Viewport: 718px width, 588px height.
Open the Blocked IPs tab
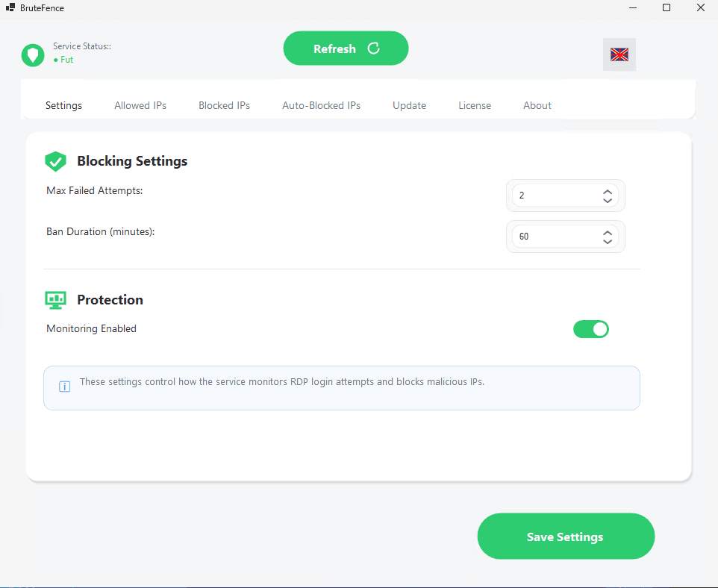click(x=224, y=105)
